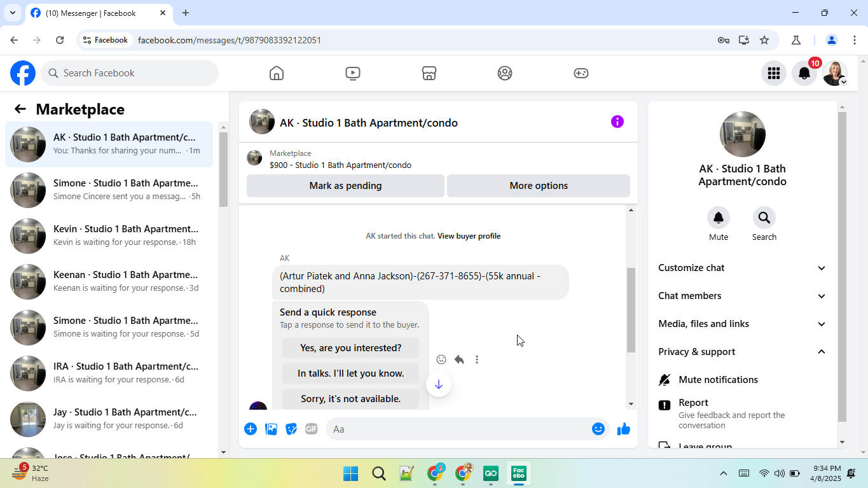Click the large listing photo in info panel
This screenshot has width=868, height=488.
click(x=743, y=134)
